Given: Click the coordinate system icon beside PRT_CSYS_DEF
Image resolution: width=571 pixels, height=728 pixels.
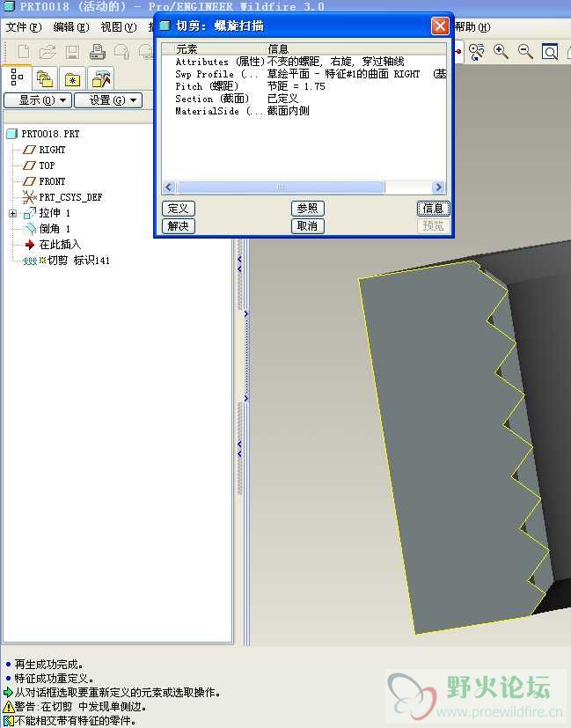Looking at the screenshot, I should 30,197.
